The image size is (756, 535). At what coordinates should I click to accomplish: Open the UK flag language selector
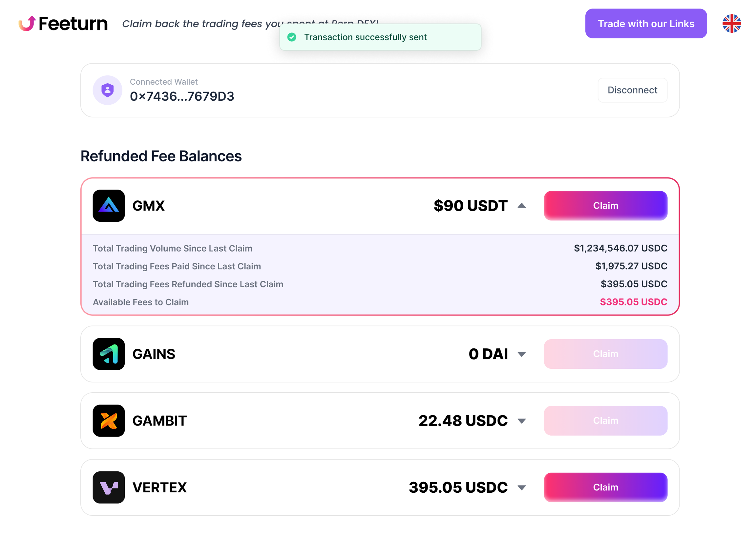click(x=731, y=23)
